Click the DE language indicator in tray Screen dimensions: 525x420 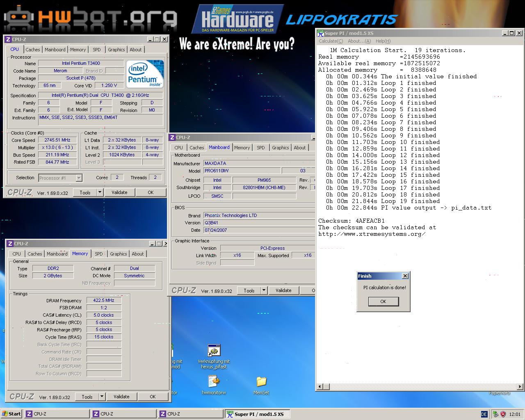[x=484, y=414]
